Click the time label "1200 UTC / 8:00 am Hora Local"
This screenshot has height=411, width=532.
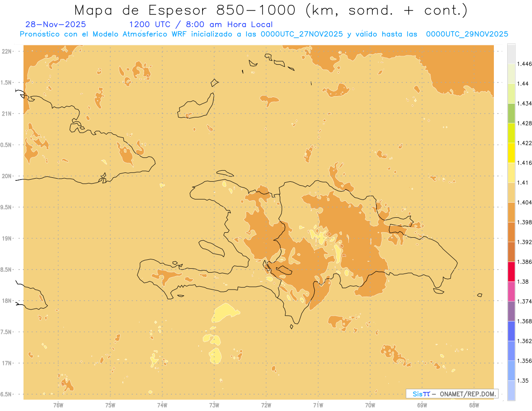pos(201,24)
